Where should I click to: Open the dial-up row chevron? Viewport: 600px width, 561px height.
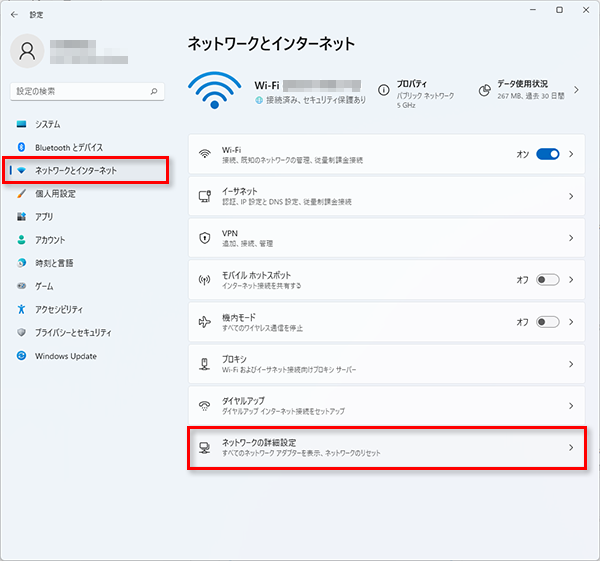[x=571, y=406]
